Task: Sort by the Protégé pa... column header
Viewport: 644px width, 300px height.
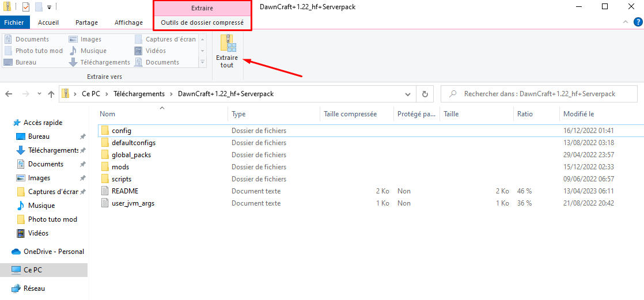Action: click(x=416, y=114)
